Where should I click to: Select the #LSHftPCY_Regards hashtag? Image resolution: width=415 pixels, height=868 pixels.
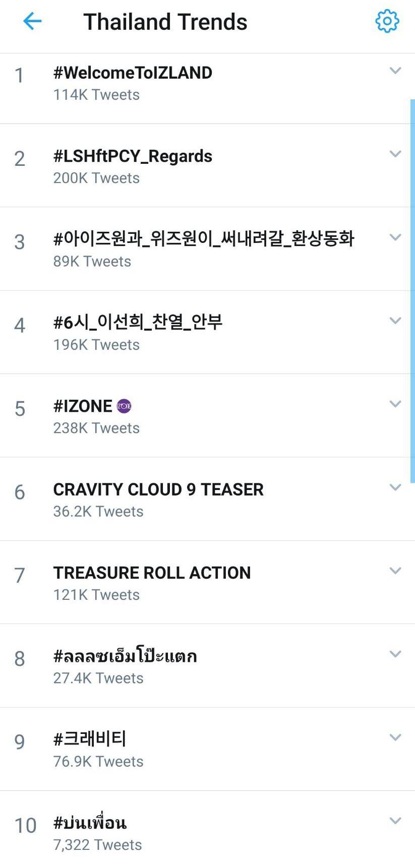[x=133, y=156]
